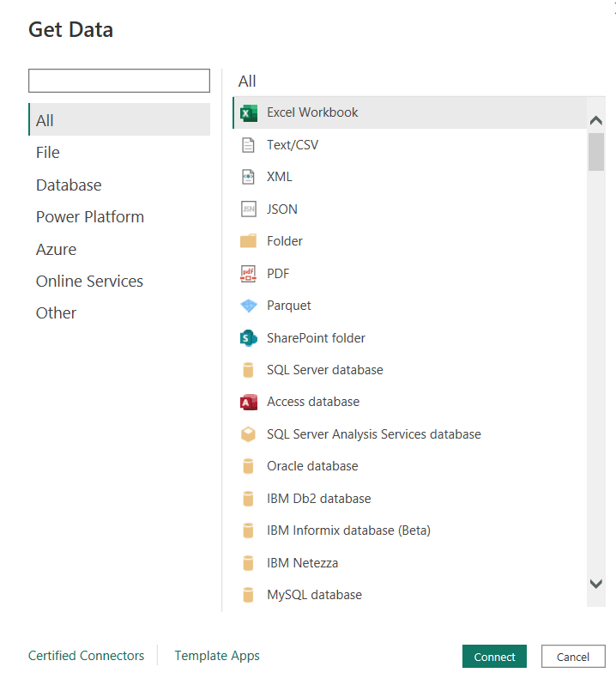Select the XML text label
The width and height of the screenshot is (616, 685).
[280, 177]
